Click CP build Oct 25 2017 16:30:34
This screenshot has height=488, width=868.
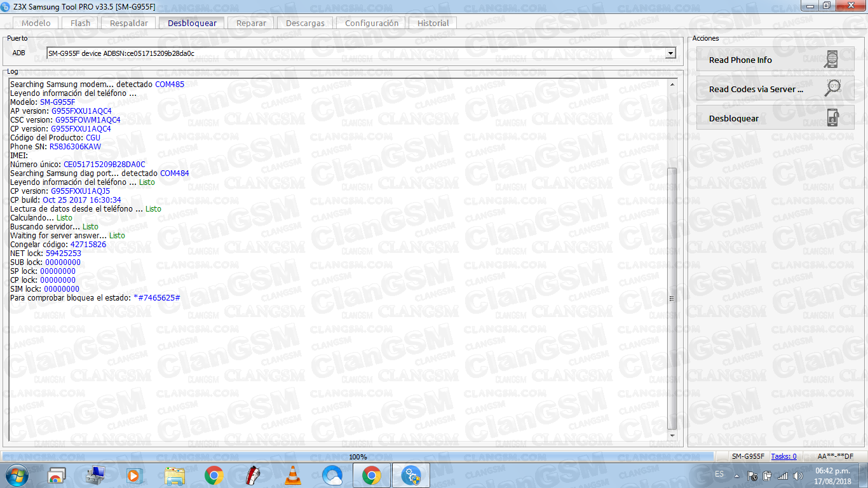pos(82,200)
